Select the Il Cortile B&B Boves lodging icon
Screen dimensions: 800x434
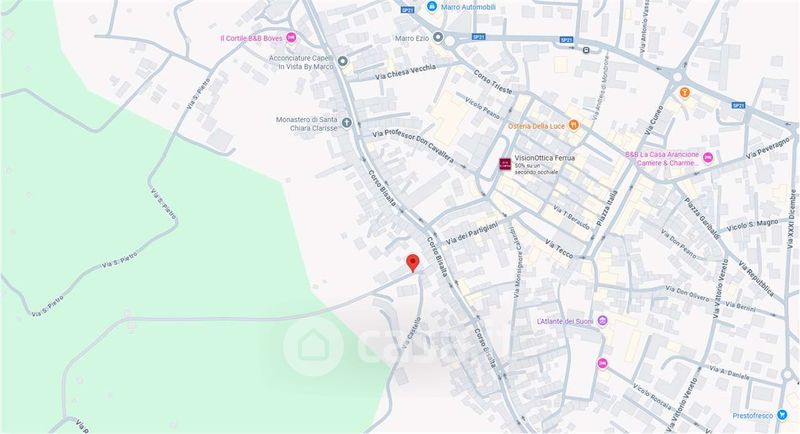291,38
